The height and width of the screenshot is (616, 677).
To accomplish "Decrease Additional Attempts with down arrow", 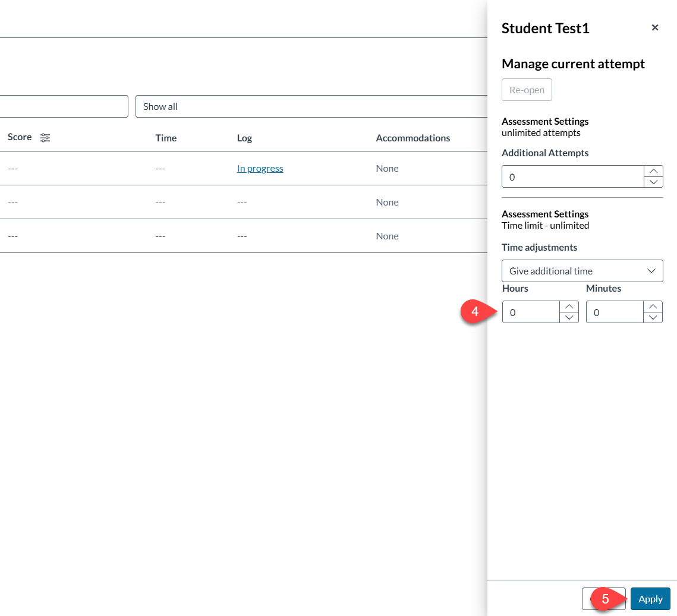I will pos(653,182).
